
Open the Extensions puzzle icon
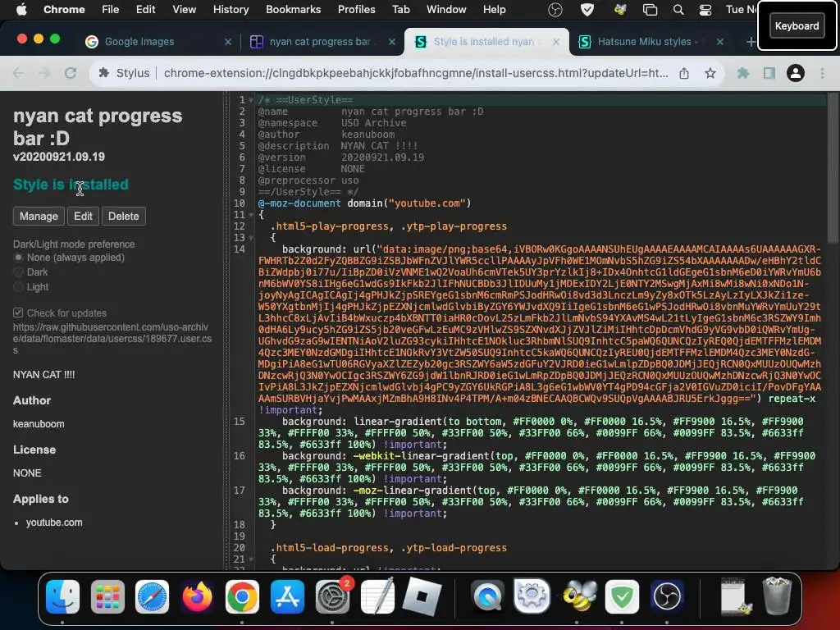coord(743,73)
